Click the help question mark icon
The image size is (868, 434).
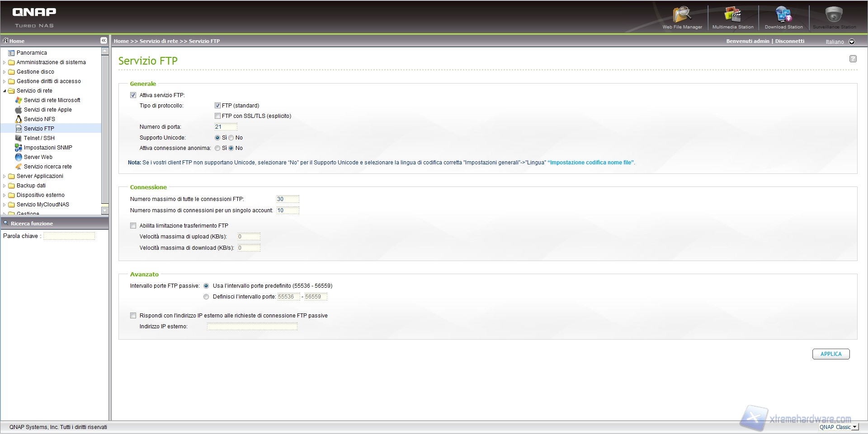coord(853,59)
